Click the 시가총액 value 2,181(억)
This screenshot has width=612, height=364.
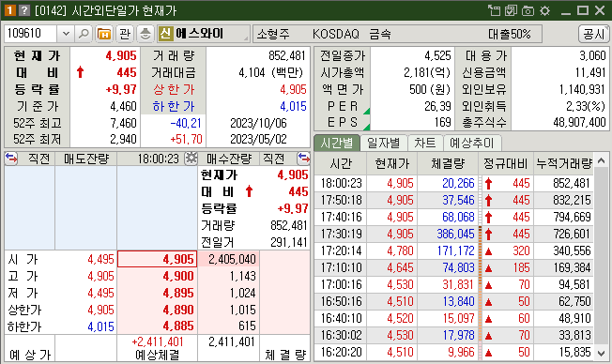[427, 72]
